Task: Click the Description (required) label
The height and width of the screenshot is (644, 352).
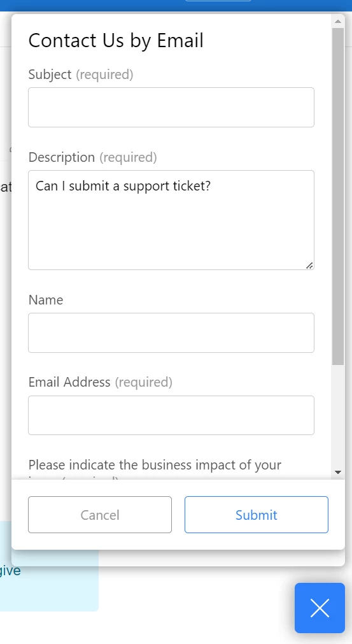Action: click(93, 157)
